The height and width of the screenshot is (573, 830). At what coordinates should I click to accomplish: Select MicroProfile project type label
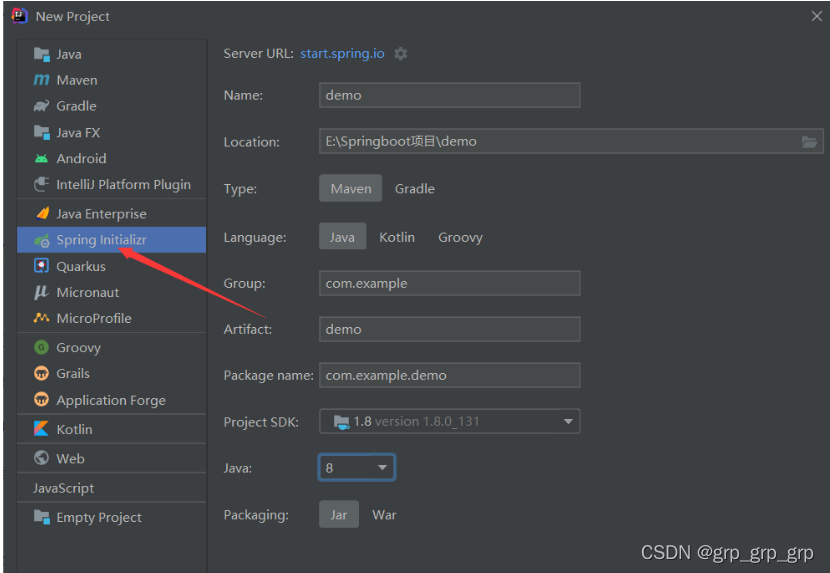(94, 318)
